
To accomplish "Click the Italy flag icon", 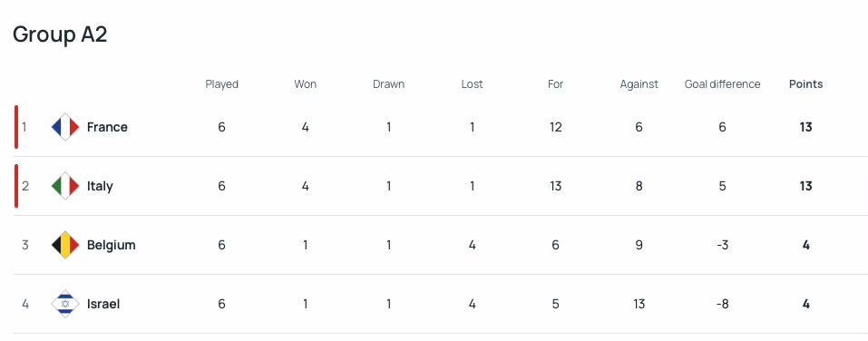I will pyautogui.click(x=65, y=186).
